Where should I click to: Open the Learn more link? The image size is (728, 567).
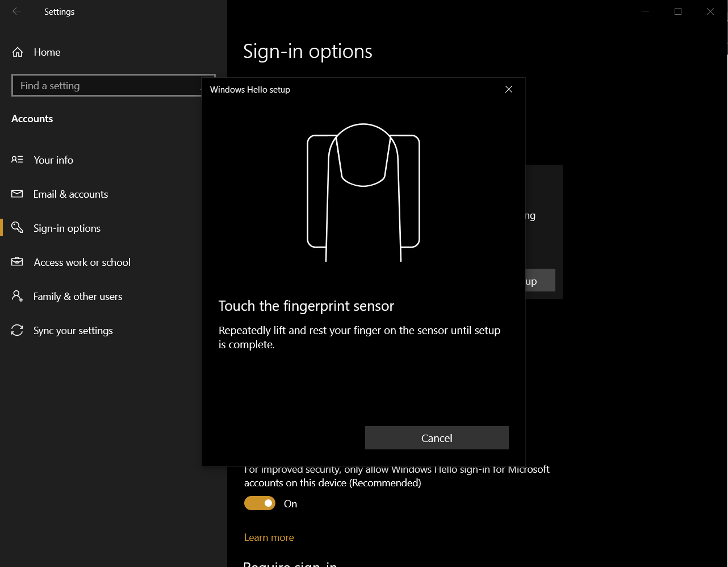[269, 537]
